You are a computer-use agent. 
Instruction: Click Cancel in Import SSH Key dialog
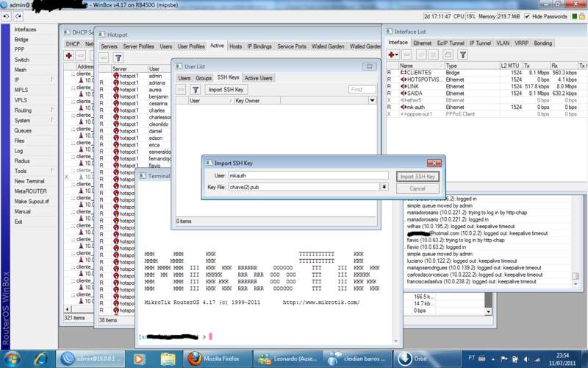[x=417, y=188]
